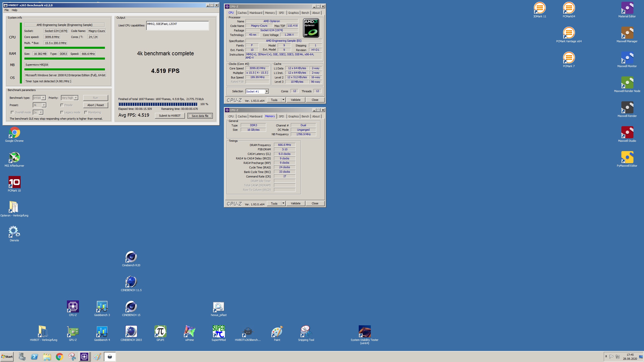This screenshot has height=362, width=644.
Task: Click the Used CPU capabilities text box
Action: click(178, 26)
